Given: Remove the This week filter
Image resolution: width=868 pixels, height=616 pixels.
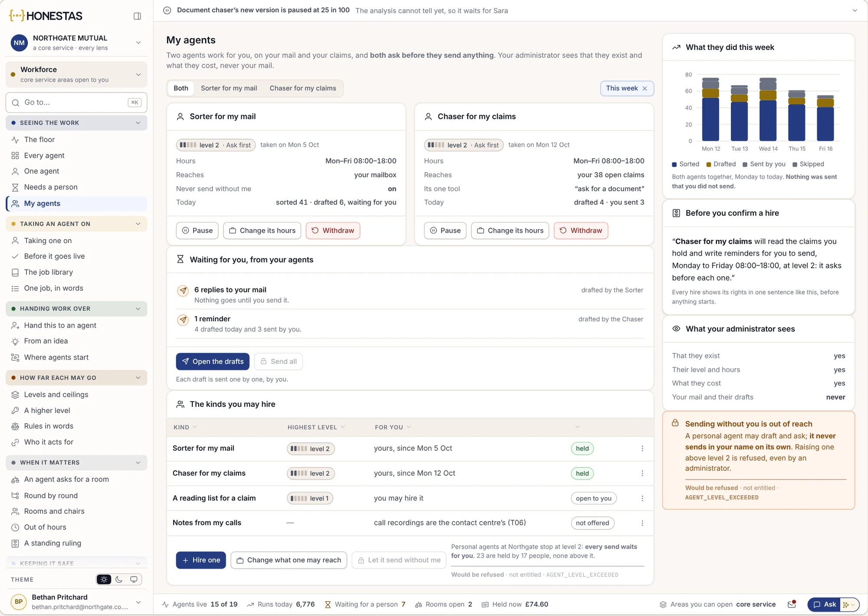Looking at the screenshot, I should (645, 89).
